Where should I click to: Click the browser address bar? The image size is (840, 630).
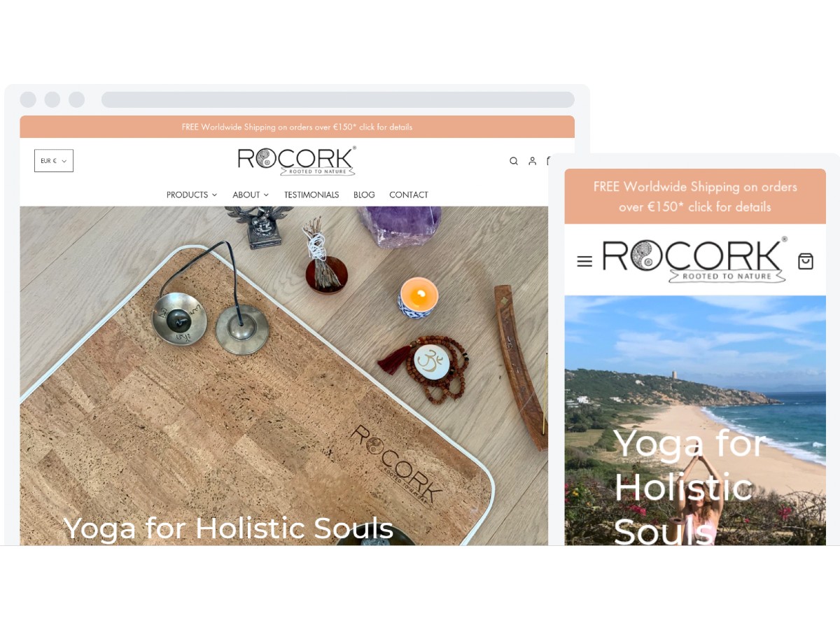coord(338,99)
